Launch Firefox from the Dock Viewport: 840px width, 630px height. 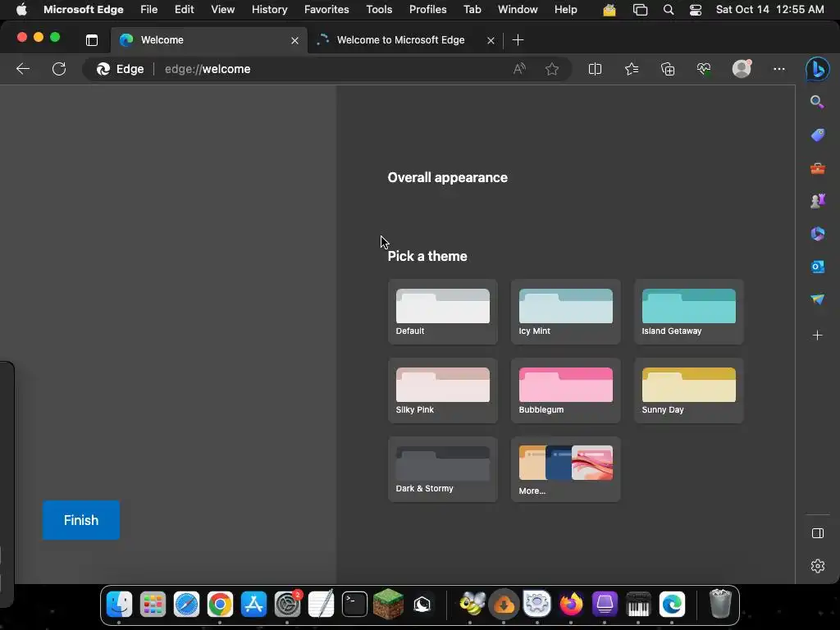(x=571, y=605)
